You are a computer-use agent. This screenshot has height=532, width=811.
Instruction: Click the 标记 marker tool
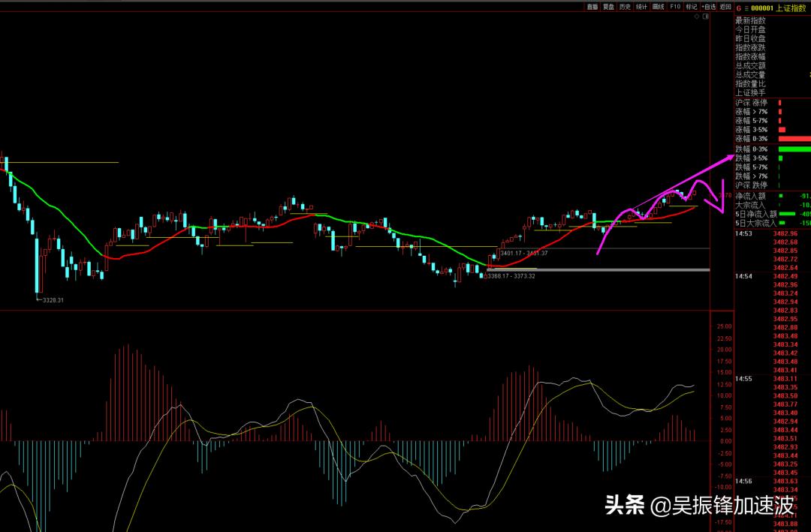tap(690, 7)
